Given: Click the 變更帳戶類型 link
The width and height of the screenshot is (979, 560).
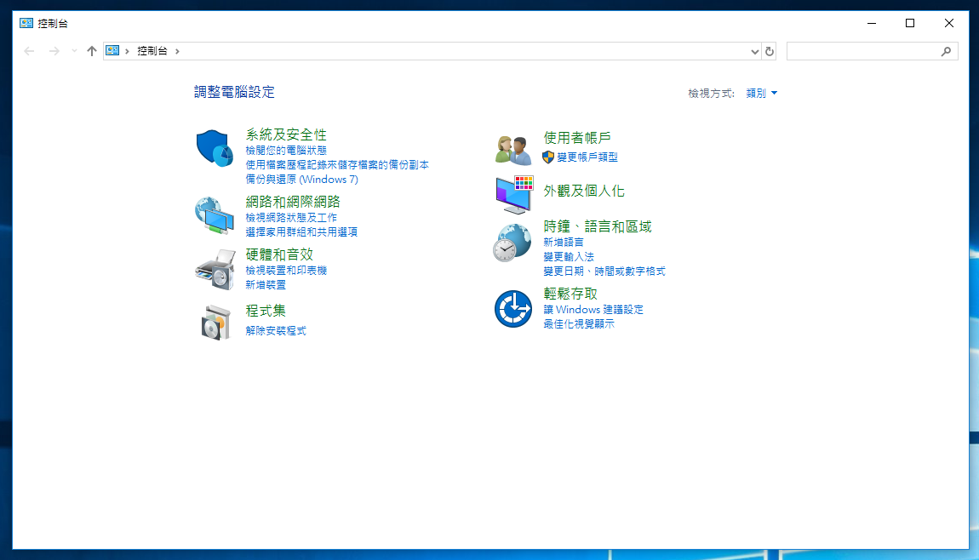Looking at the screenshot, I should [x=587, y=157].
